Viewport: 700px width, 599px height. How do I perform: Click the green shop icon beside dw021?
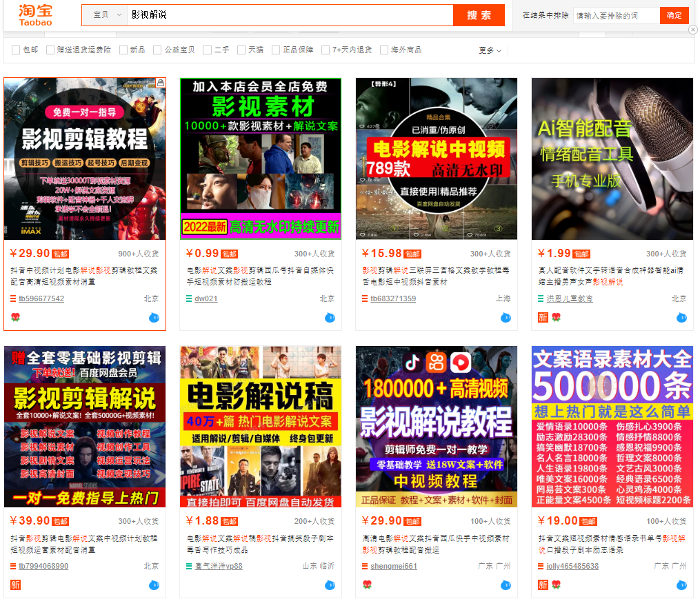click(x=189, y=298)
